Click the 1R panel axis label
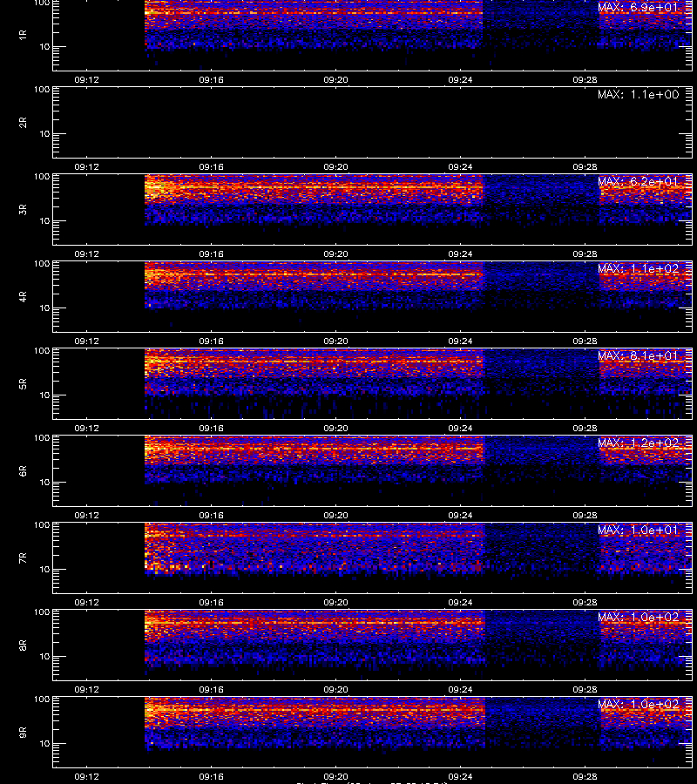 pos(23,35)
